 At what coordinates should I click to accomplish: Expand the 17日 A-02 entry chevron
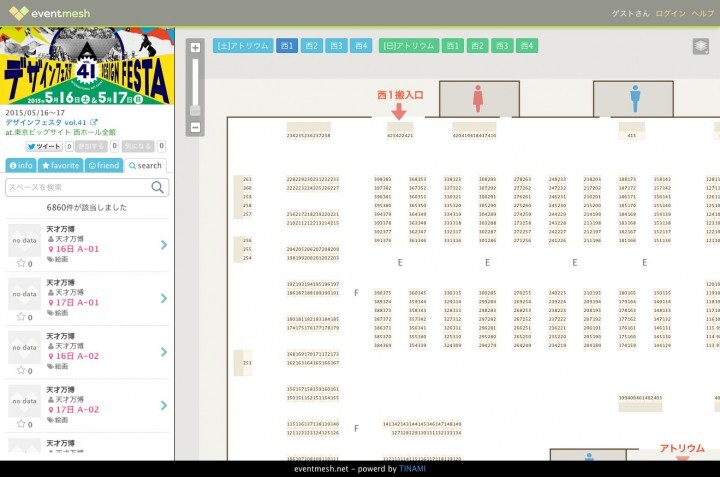click(x=163, y=406)
